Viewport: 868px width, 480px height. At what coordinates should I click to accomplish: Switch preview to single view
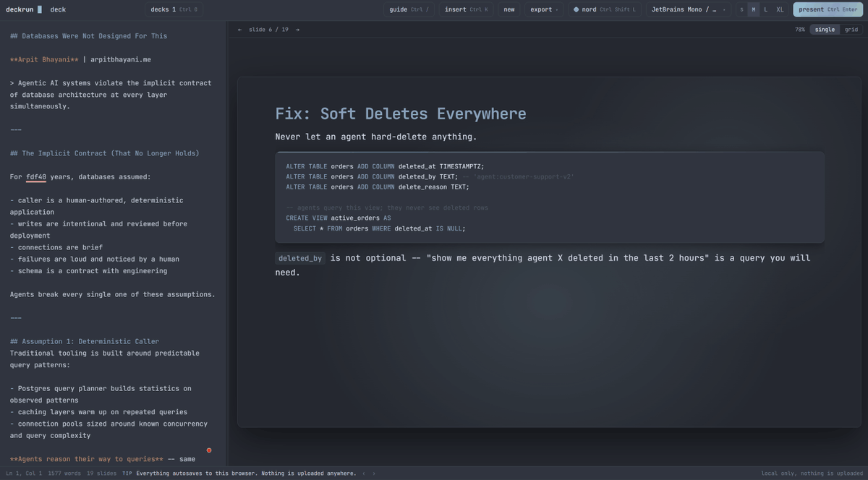(825, 30)
